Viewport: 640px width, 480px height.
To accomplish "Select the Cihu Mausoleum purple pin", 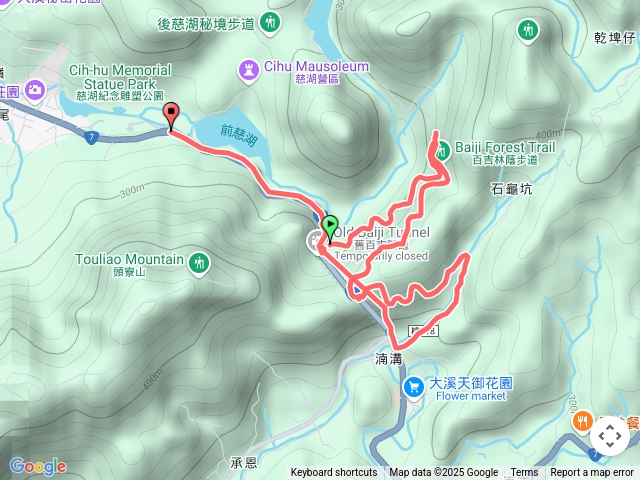I will [249, 71].
